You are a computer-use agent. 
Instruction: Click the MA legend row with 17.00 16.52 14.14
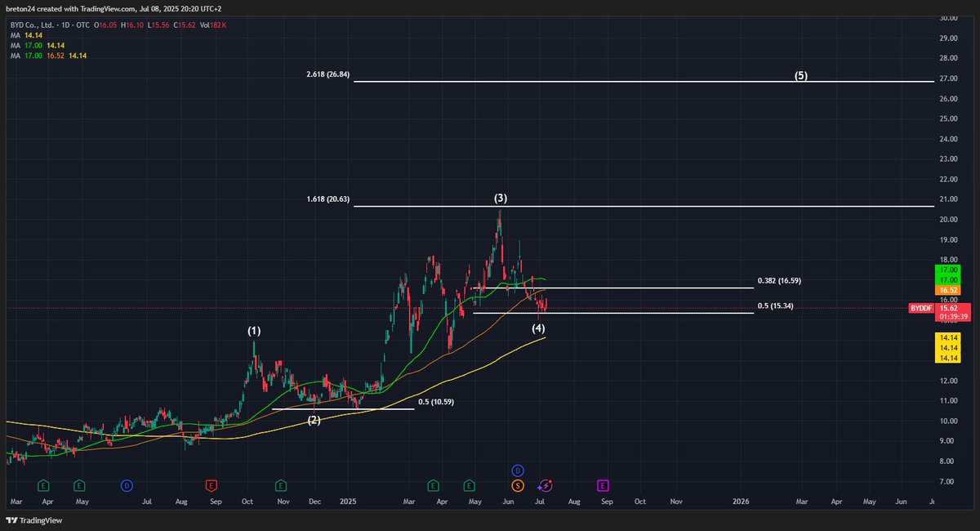click(x=48, y=56)
